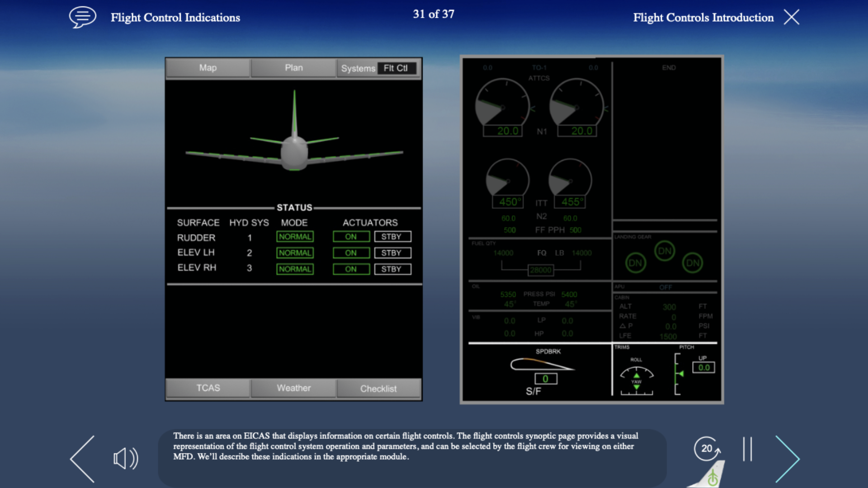Viewport: 868px width, 488px height.
Task: Click the left N1 20.0 readout
Action: coord(503,131)
